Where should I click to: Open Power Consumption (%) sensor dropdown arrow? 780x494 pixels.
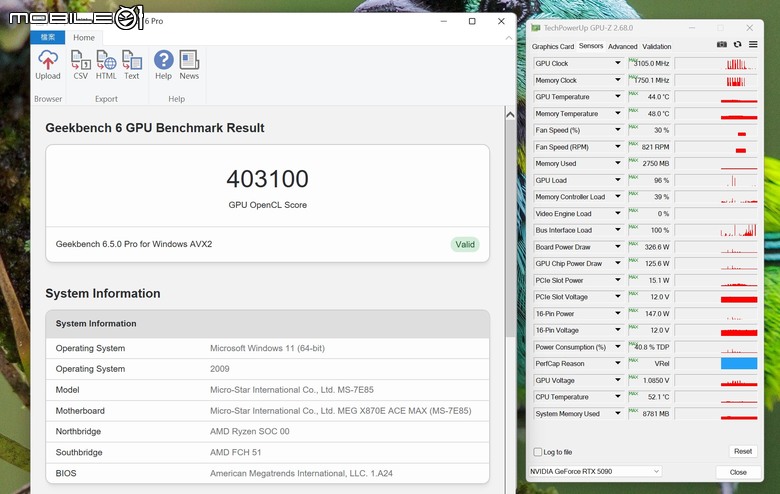(x=618, y=346)
